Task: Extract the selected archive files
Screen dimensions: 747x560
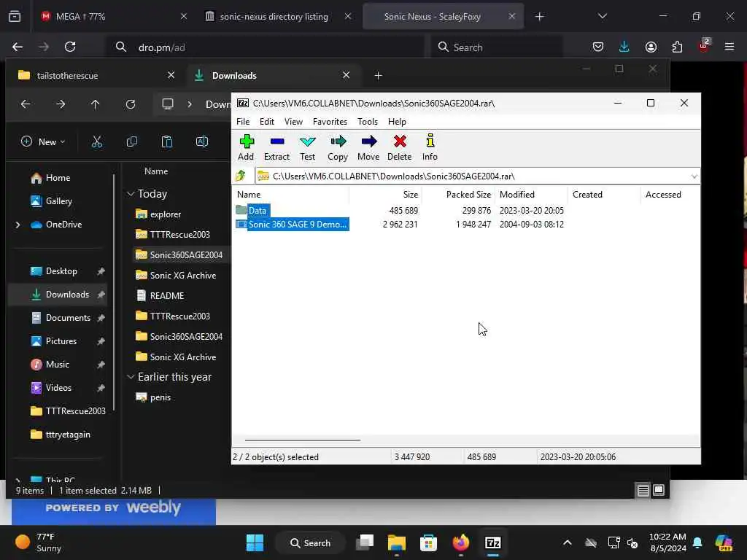Action: (276, 147)
